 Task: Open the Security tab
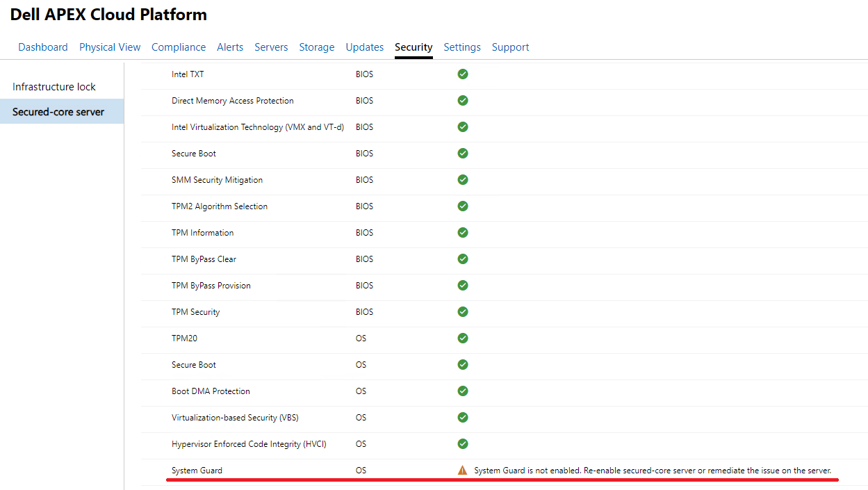click(413, 47)
